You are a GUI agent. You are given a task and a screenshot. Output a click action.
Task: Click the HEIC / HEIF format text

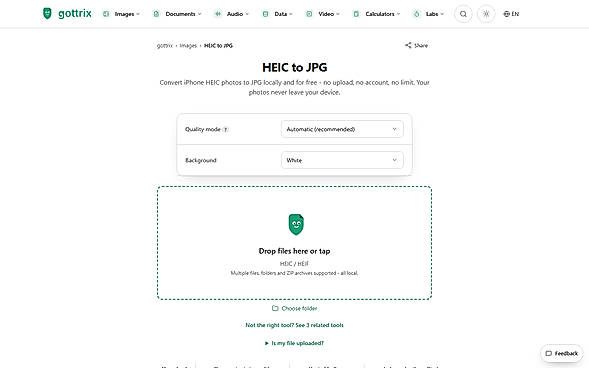coord(294,264)
